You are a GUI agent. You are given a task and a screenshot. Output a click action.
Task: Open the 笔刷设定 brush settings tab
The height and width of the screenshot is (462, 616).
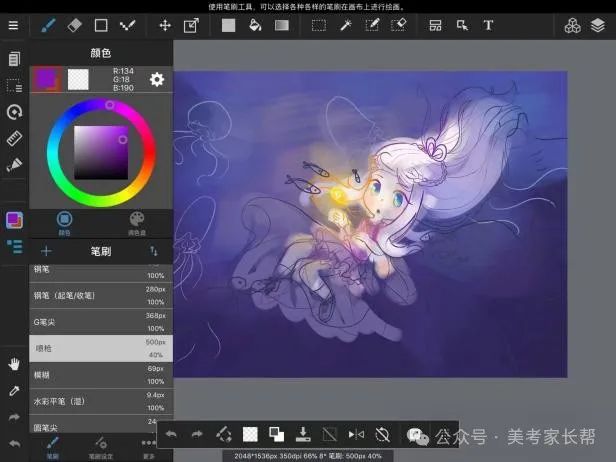[x=100, y=448]
